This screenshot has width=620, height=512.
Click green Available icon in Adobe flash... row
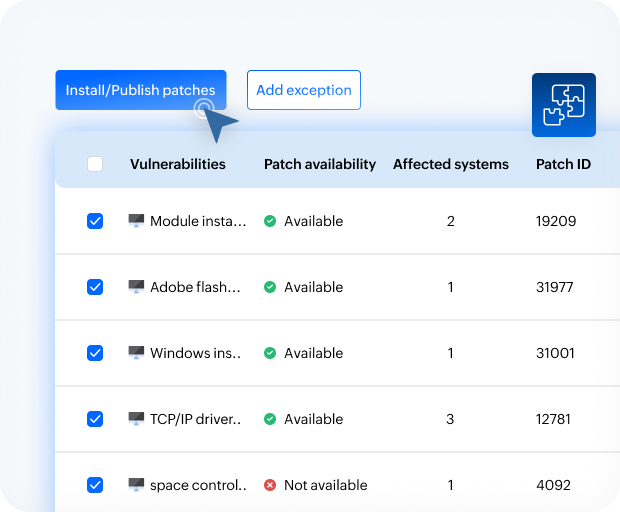click(270, 287)
